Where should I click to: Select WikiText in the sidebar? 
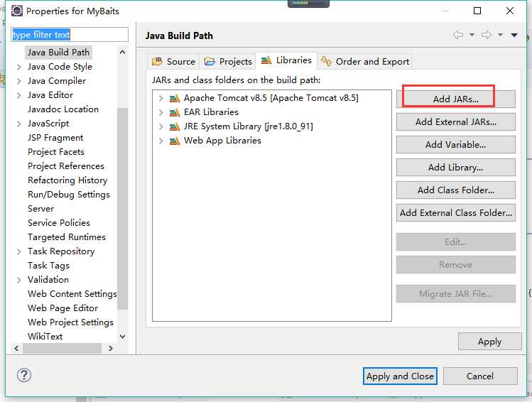tap(45, 337)
